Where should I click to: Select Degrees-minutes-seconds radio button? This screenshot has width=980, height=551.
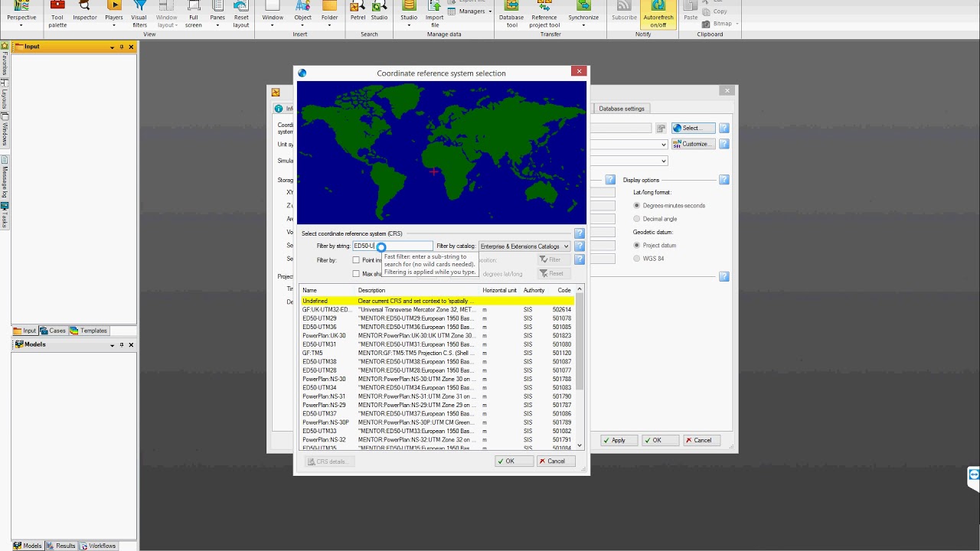(637, 206)
